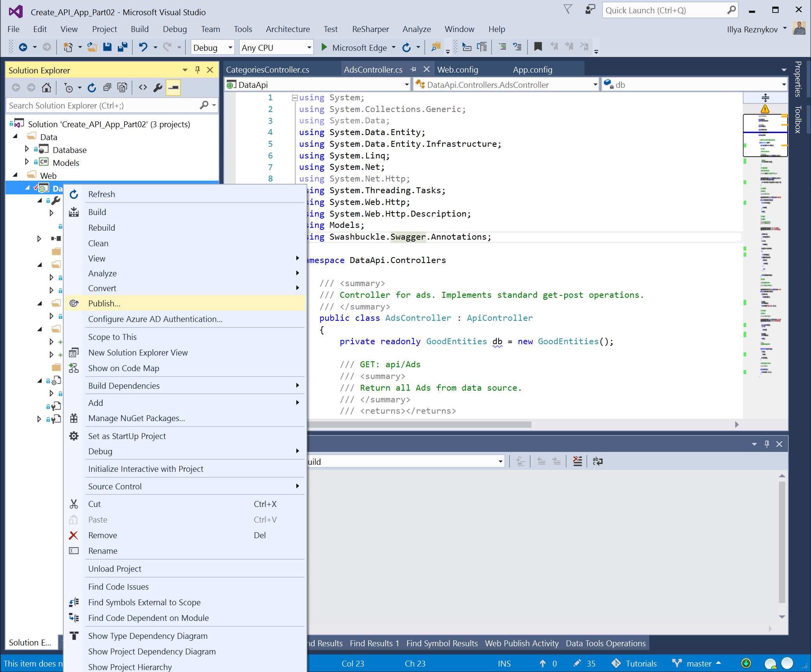The image size is (811, 672).
Task: Click the master branch status button
Action: 697,663
